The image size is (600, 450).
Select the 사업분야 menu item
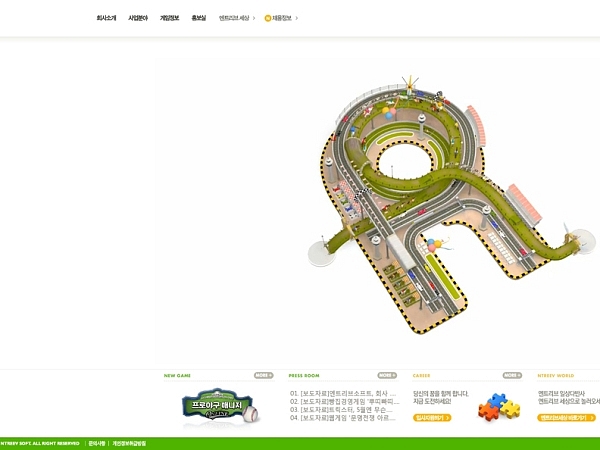pos(138,18)
